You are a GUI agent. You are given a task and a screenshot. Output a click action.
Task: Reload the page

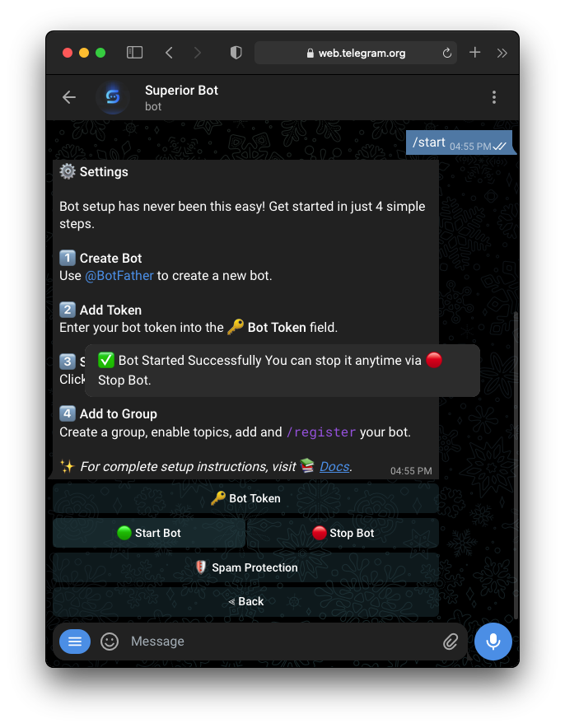[446, 53]
